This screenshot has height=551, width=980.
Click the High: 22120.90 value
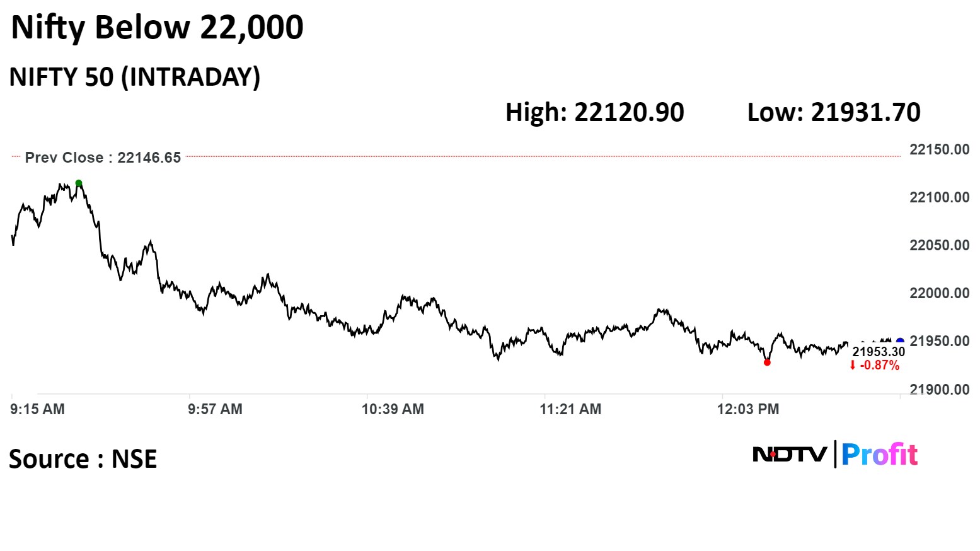[594, 112]
